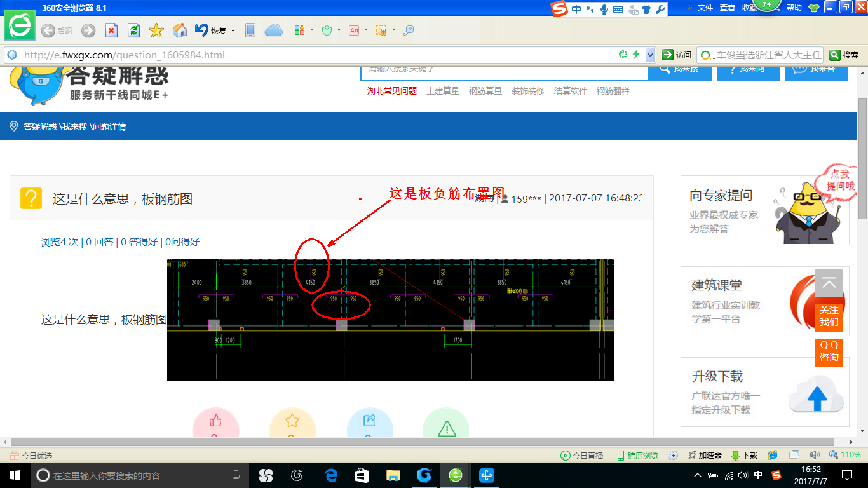
Task: Open the address bar history dropdown
Action: coord(650,55)
